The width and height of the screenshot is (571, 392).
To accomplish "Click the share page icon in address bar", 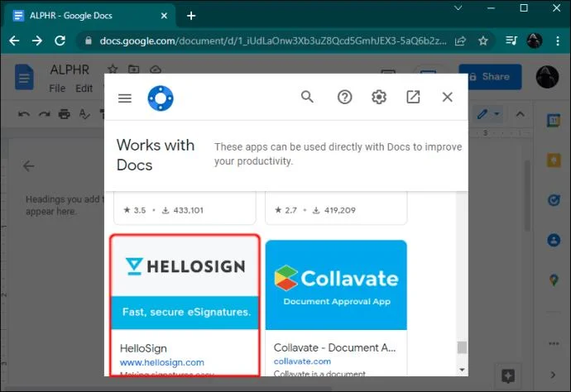I will click(x=460, y=41).
